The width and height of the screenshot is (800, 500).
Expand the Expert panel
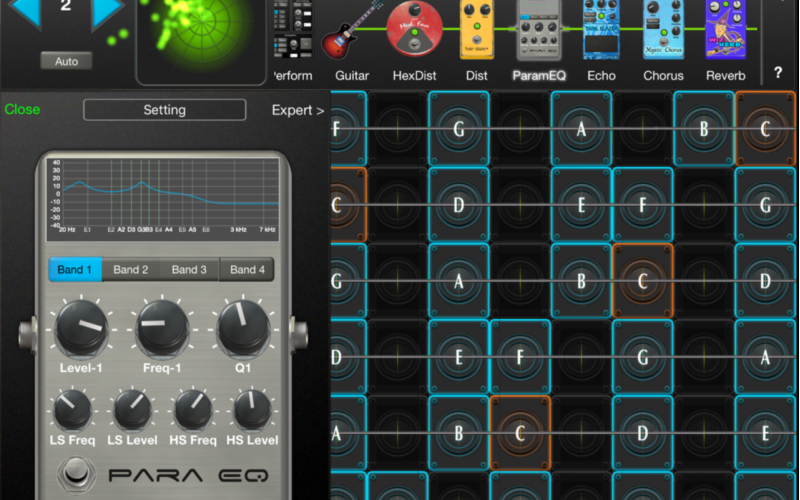pyautogui.click(x=298, y=110)
